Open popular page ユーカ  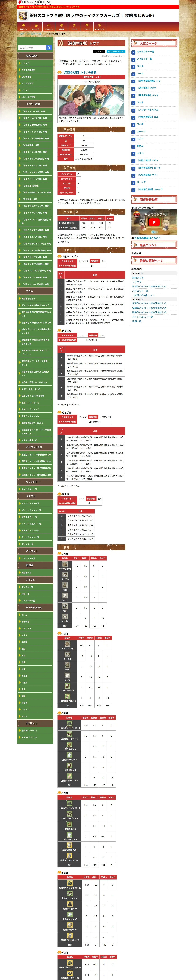(140, 73)
